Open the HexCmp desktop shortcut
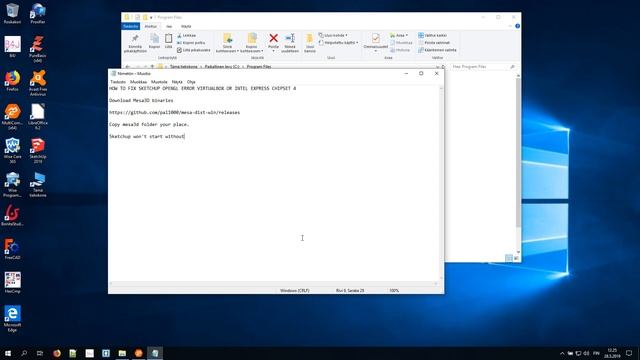The height and width of the screenshot is (360, 640). [12, 283]
